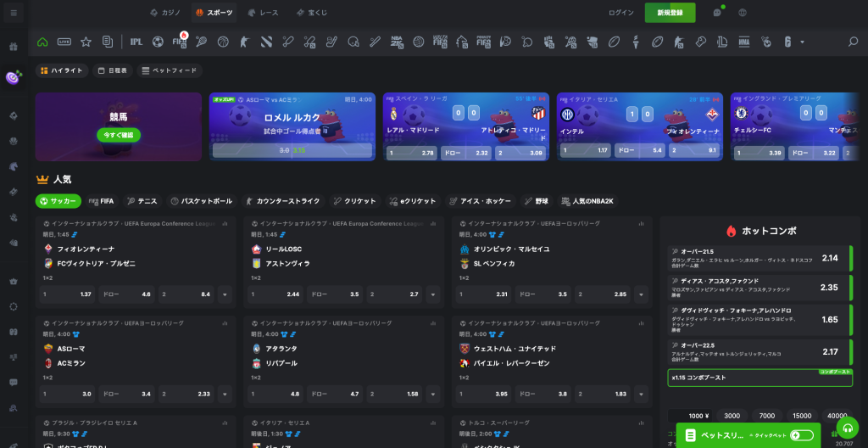
Task: Pick Fiorentina home win odds 1.37
Action: tap(68, 294)
